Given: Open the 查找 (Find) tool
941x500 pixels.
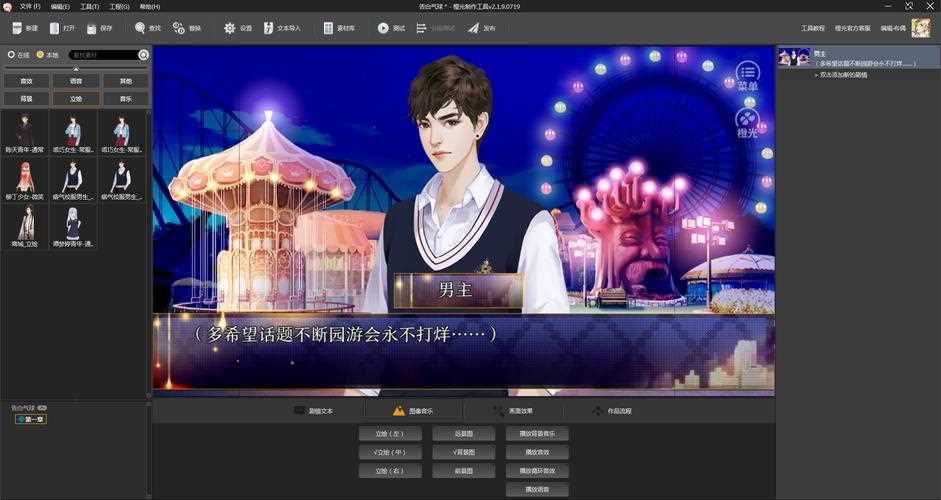Looking at the screenshot, I should click(x=139, y=28).
